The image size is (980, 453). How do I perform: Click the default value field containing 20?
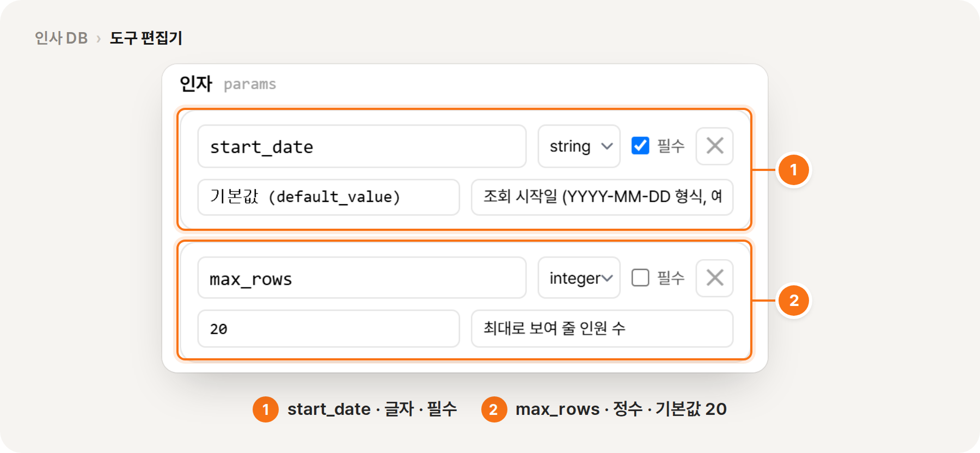coord(328,328)
